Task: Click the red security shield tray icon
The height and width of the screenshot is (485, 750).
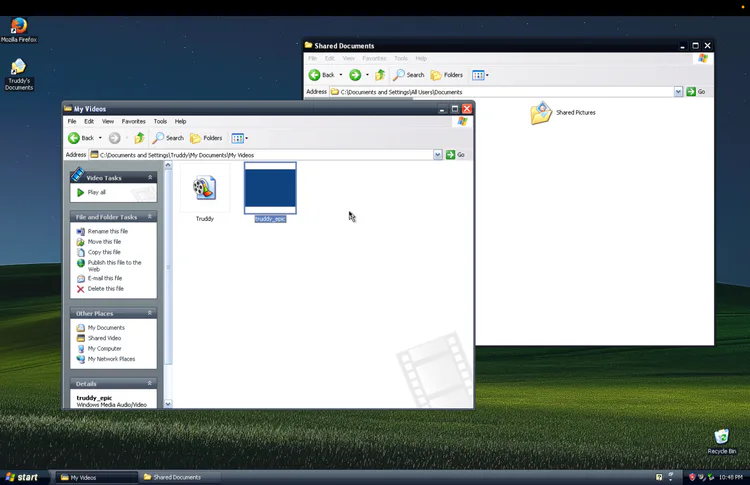Action: click(692, 477)
